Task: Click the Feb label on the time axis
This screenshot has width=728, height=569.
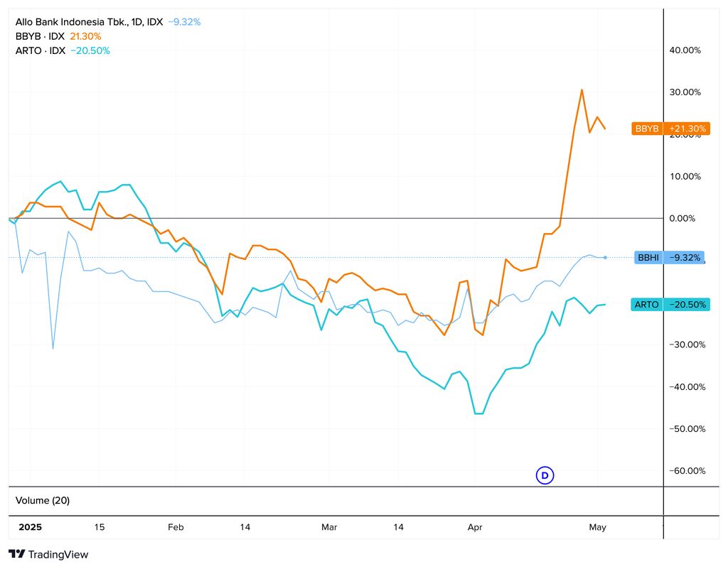Action: click(176, 527)
